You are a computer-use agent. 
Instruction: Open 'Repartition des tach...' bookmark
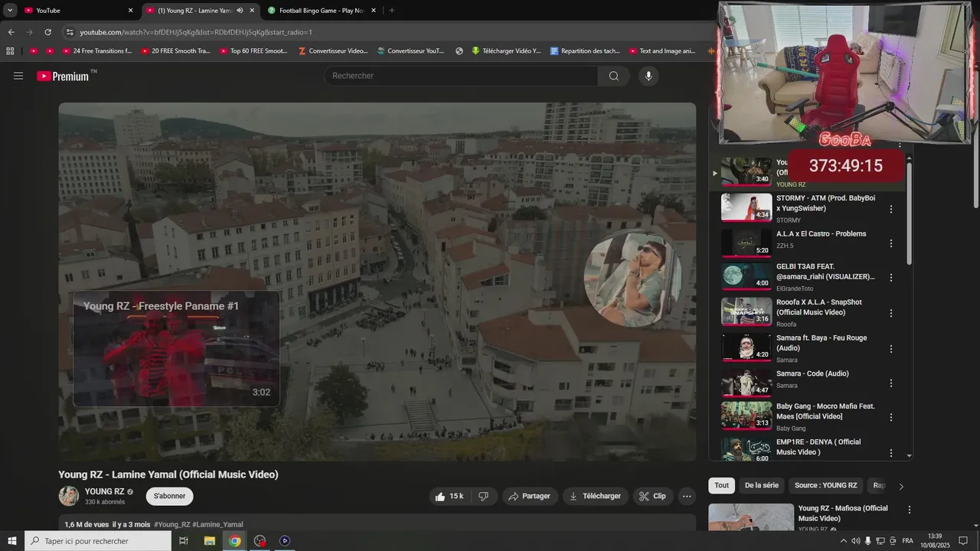585,51
